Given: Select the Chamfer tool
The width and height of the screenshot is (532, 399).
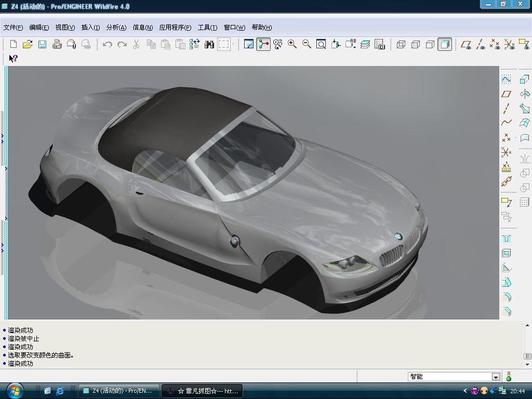Looking at the screenshot, I should (x=506, y=312).
